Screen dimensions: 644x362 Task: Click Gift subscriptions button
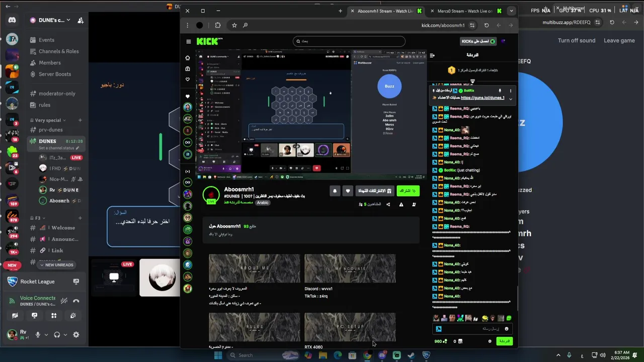pyautogui.click(x=374, y=191)
